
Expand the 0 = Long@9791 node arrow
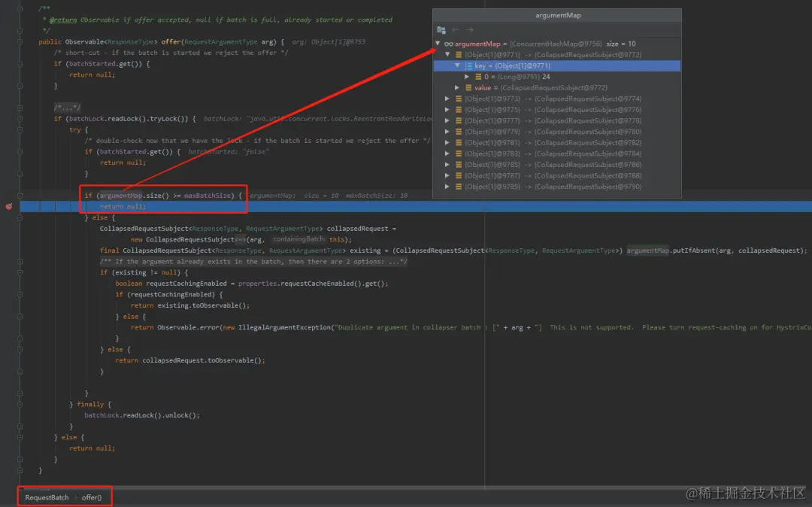tap(467, 77)
